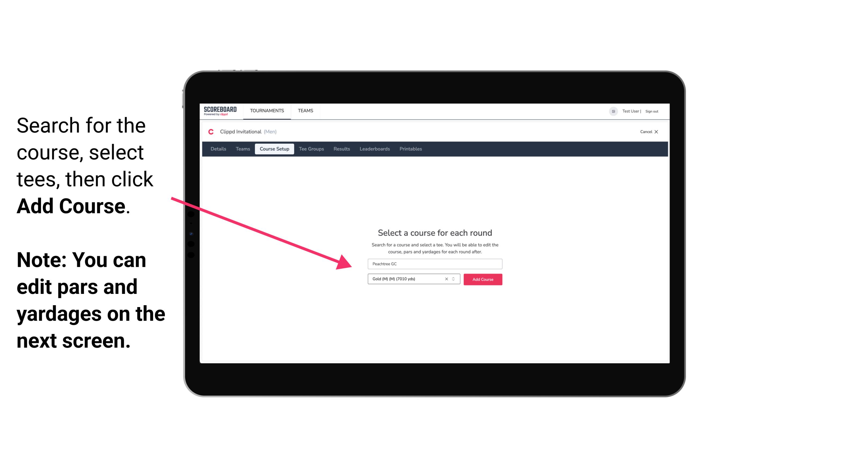The image size is (868, 467).
Task: Click the Add Course button
Action: 482,279
